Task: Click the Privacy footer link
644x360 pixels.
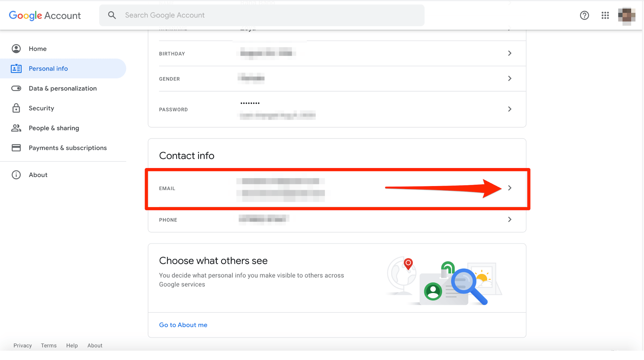Action: click(23, 346)
